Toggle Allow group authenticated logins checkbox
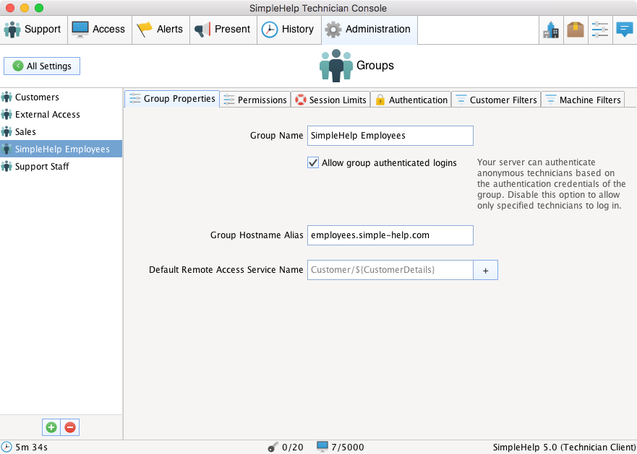The image size is (637, 454). pyautogui.click(x=313, y=163)
